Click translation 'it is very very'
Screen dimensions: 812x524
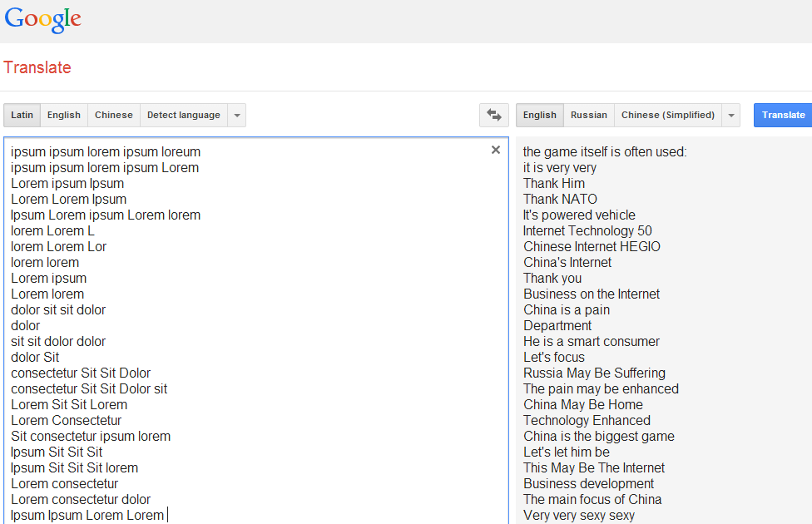(x=560, y=168)
